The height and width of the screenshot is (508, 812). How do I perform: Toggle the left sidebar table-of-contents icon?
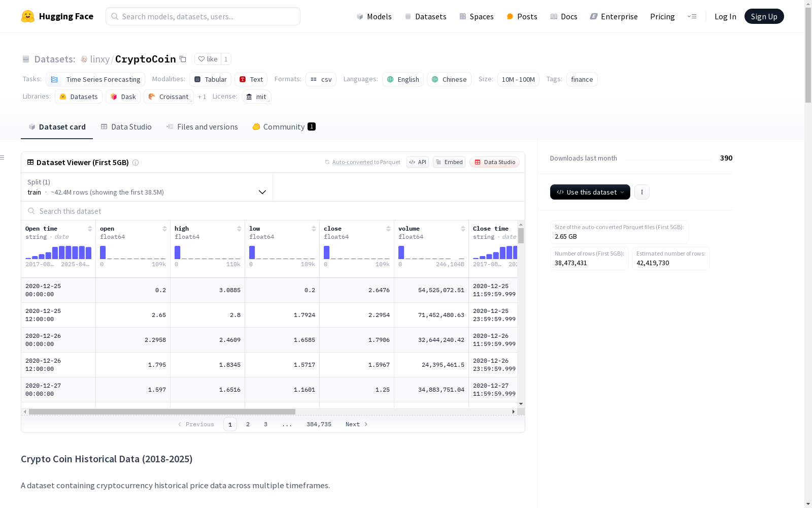3,157
